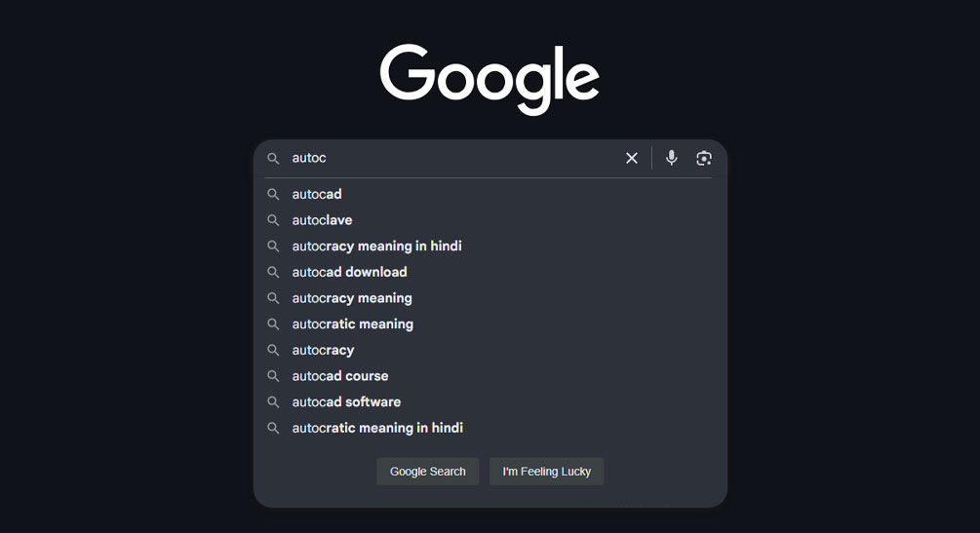The height and width of the screenshot is (533, 980).
Task: Click the magnifier icon in the search box
Action: [273, 159]
